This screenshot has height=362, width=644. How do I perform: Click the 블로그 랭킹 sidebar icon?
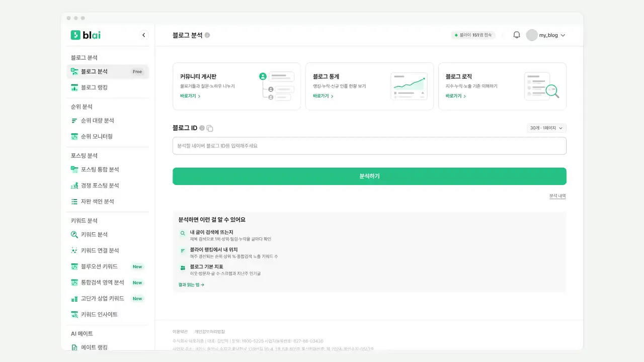tap(74, 87)
